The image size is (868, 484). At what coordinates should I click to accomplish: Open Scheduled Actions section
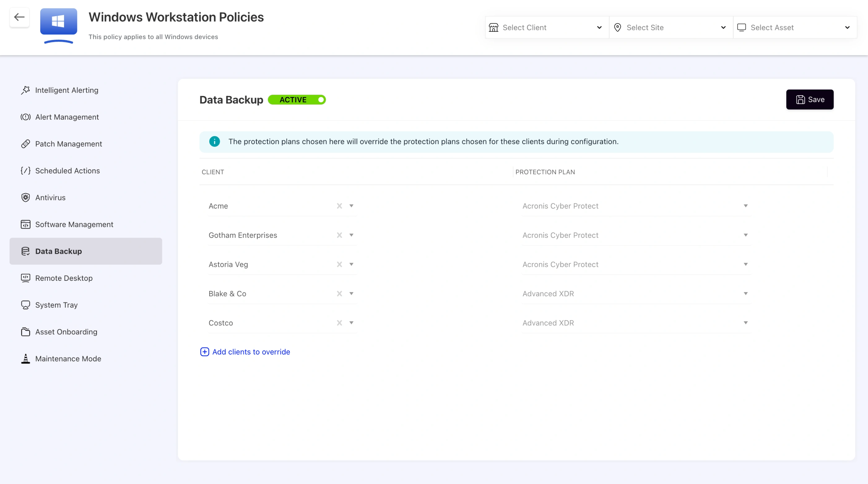click(x=86, y=171)
